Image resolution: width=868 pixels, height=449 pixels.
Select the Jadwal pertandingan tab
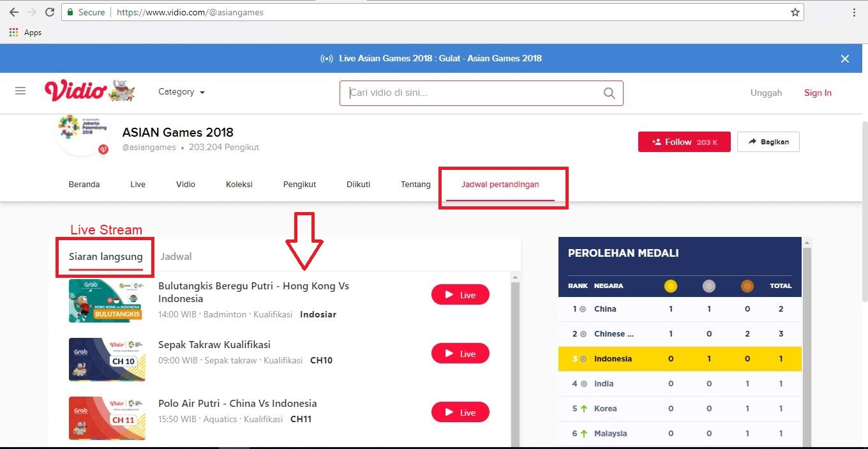click(500, 185)
